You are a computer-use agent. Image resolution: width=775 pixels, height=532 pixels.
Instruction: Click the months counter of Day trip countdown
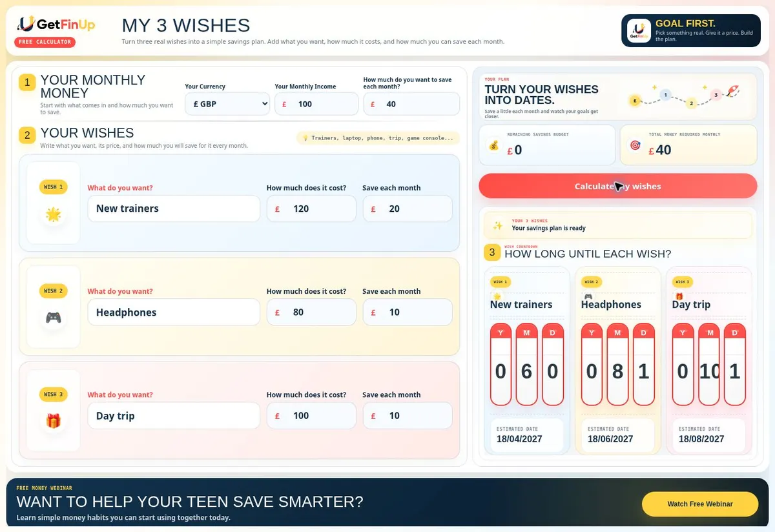pos(709,365)
